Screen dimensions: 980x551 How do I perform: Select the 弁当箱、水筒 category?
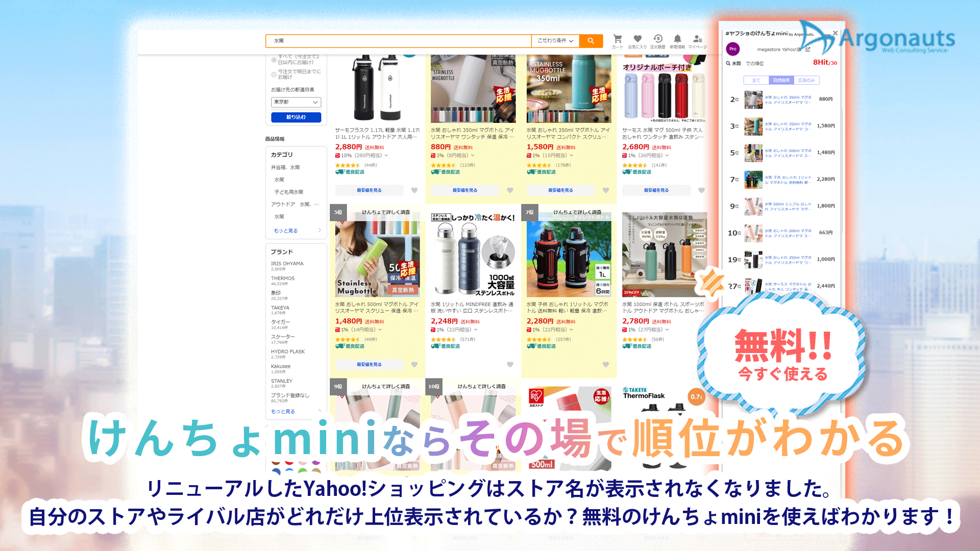pos(285,167)
